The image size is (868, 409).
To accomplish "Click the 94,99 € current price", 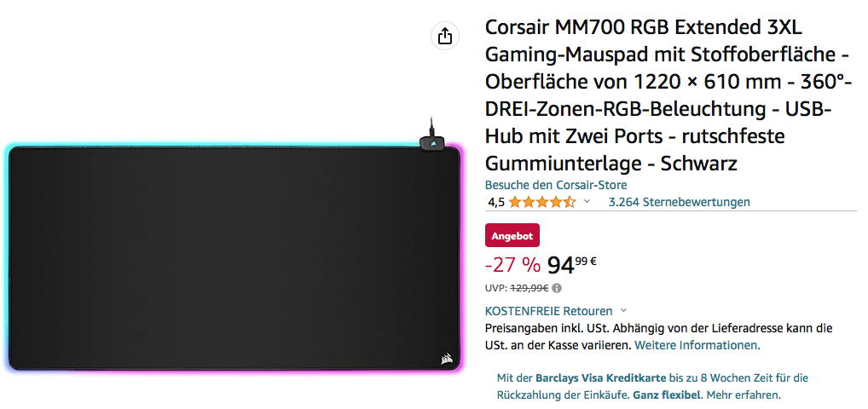I will tap(571, 266).
